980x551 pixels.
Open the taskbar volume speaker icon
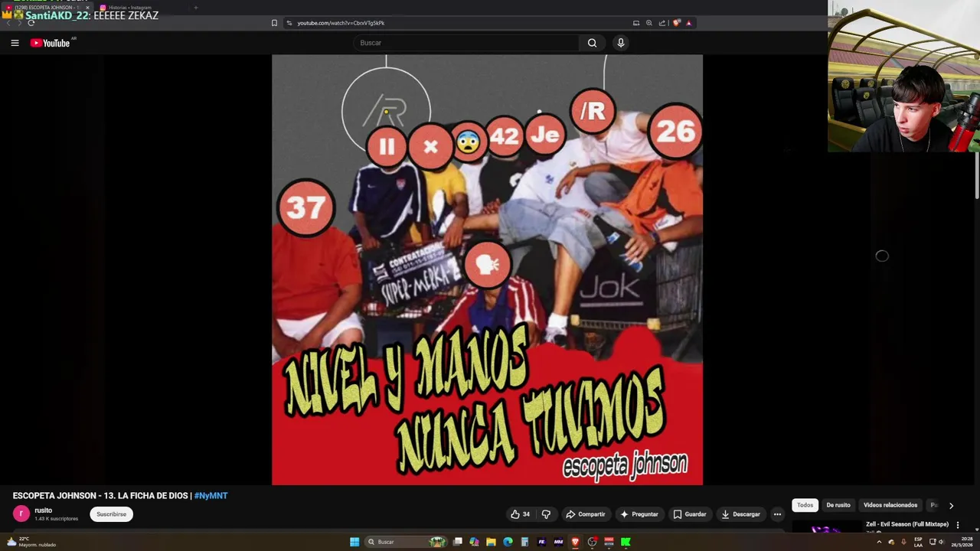pos(942,542)
